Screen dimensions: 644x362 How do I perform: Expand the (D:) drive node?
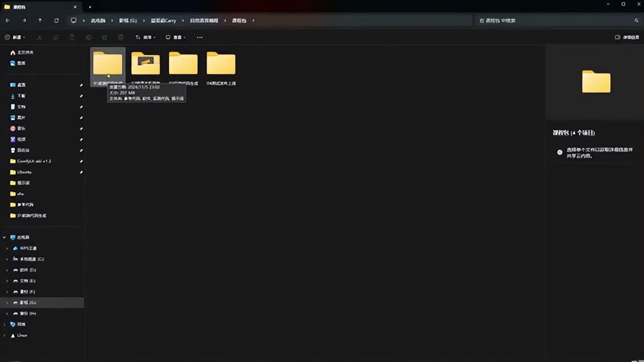coord(7,270)
